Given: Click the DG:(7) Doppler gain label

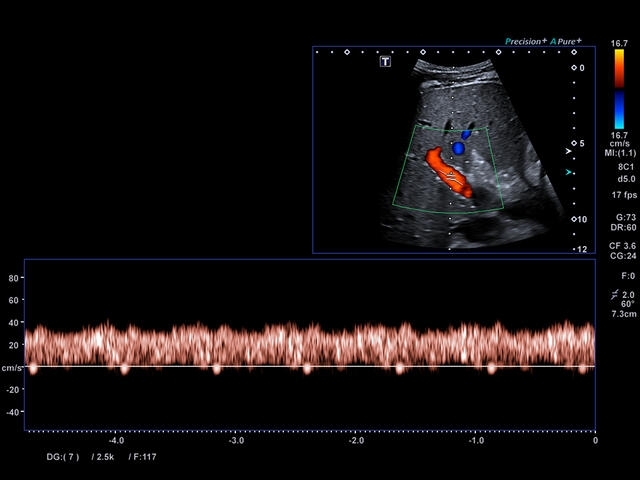Looking at the screenshot, I should (x=60, y=457).
